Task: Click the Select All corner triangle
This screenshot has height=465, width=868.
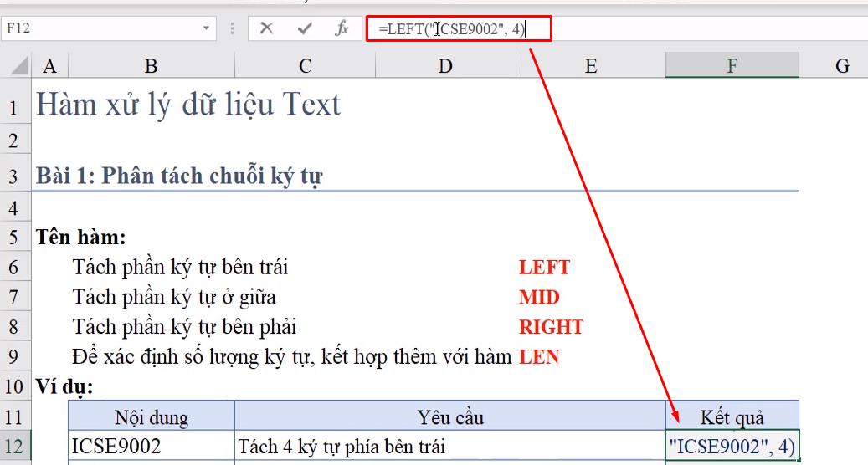Action: pos(20,66)
